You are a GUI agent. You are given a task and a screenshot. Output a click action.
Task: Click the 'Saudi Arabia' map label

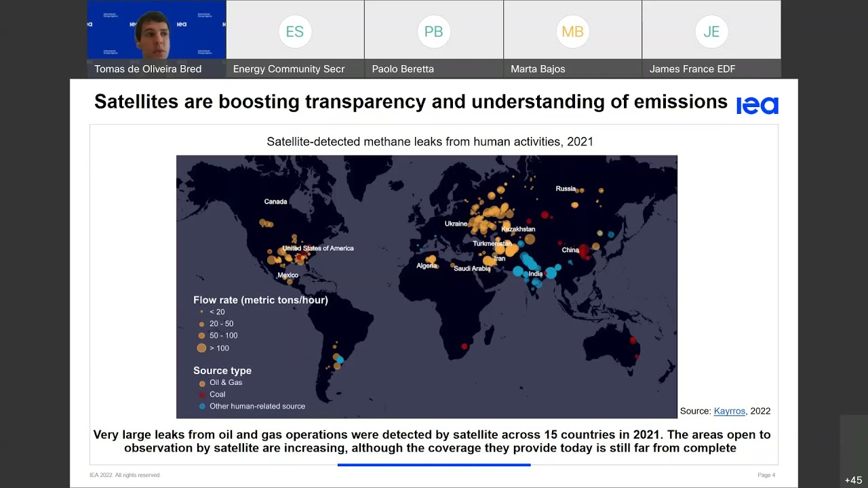click(472, 268)
